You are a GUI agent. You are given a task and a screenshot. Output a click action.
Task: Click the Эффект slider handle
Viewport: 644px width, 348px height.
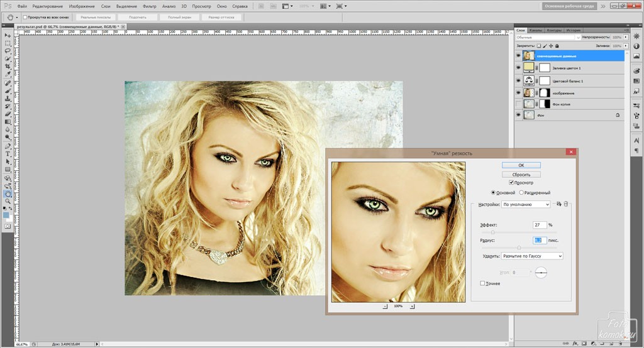(x=492, y=232)
